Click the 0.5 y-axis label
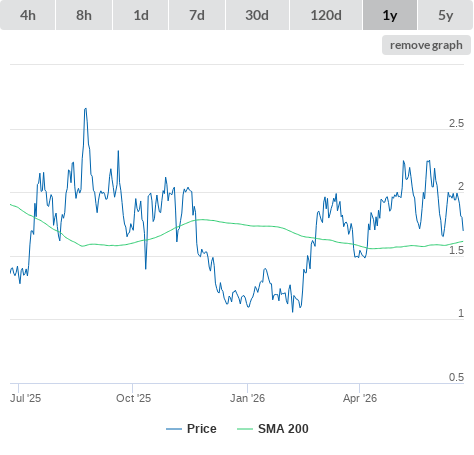Image resolution: width=474 pixels, height=455 pixels. tap(456, 377)
